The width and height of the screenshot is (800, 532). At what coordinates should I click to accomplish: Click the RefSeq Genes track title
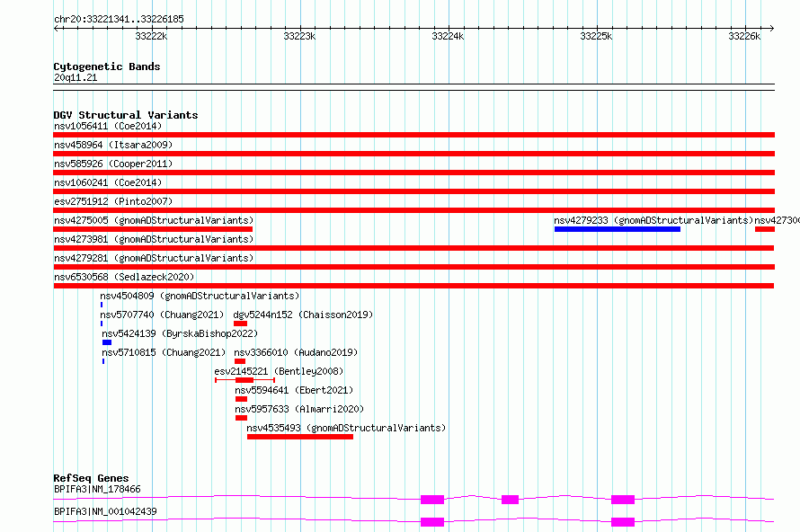pos(91,478)
